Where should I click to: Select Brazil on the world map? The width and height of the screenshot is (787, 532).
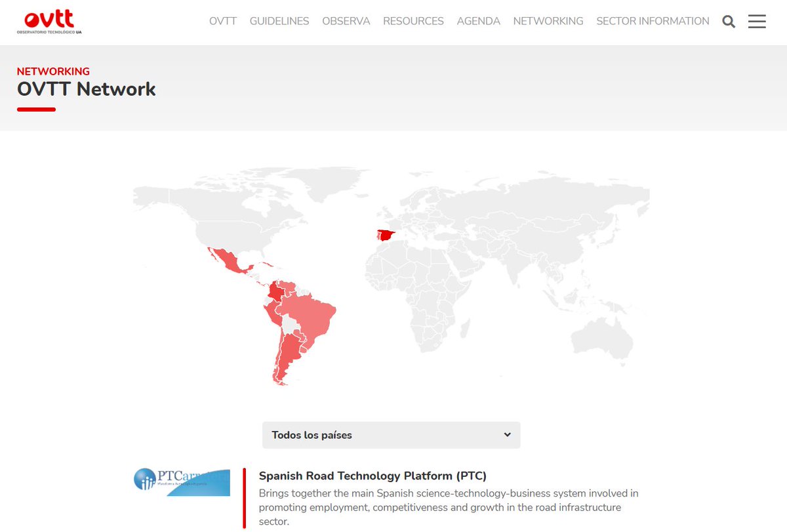click(308, 317)
